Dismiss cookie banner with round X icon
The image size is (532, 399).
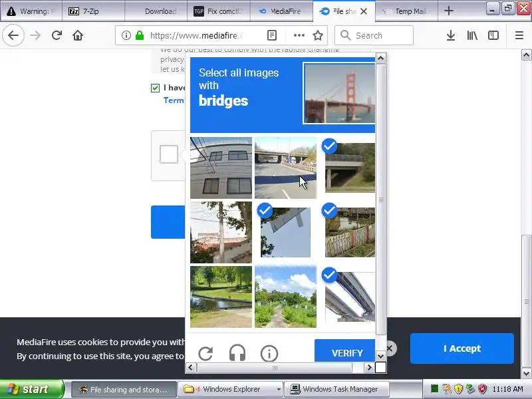click(x=390, y=348)
